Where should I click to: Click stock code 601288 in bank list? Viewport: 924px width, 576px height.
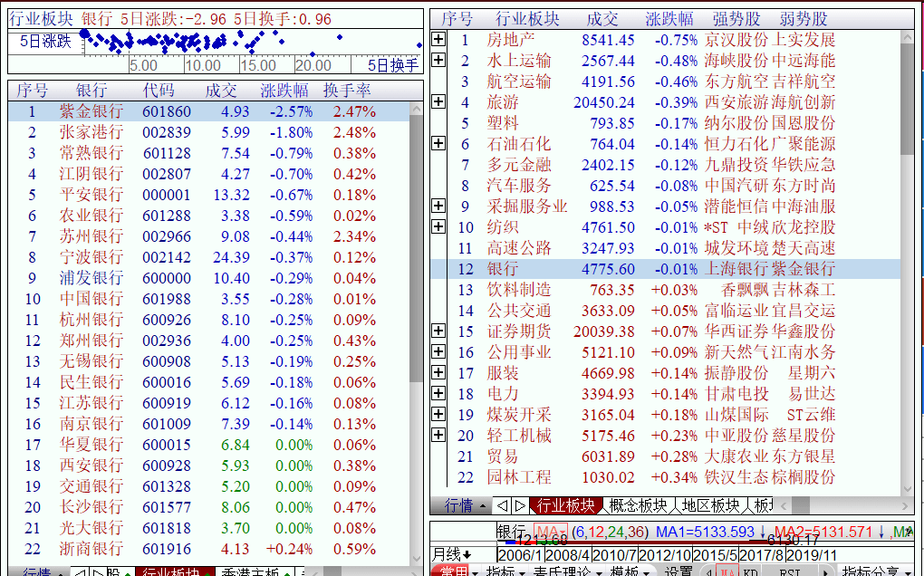pyautogui.click(x=167, y=216)
